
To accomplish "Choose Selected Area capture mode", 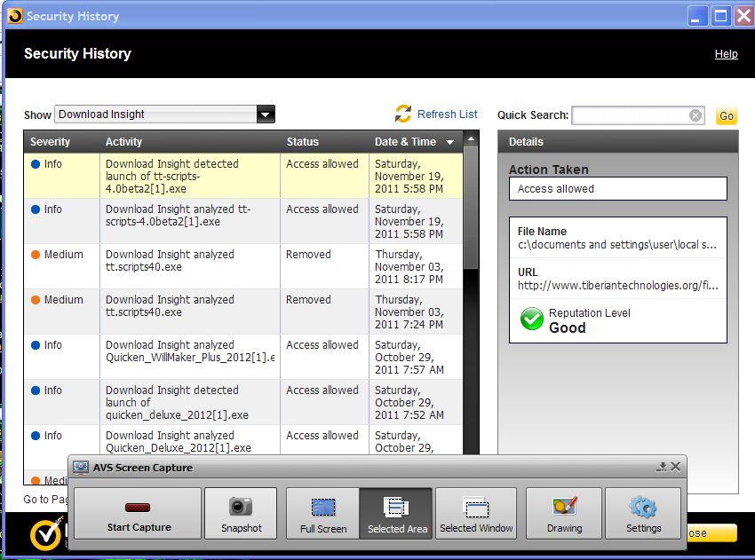I will tap(396, 513).
